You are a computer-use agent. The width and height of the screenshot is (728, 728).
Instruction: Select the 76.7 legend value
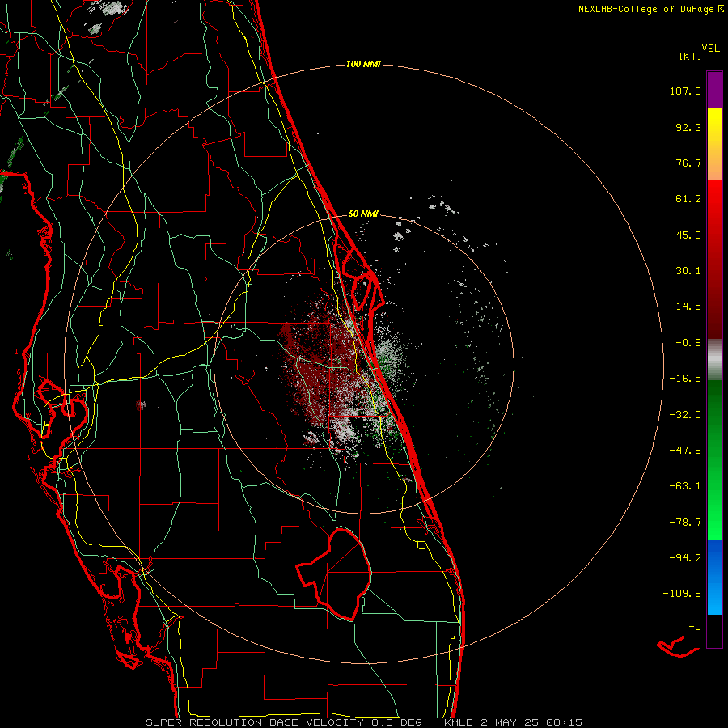(688, 163)
